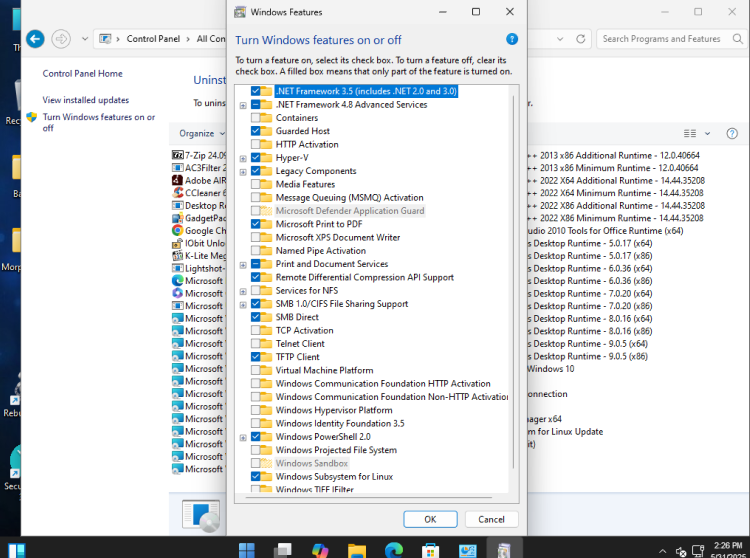Enable Virtual Machine Platform checkbox

pos(255,370)
